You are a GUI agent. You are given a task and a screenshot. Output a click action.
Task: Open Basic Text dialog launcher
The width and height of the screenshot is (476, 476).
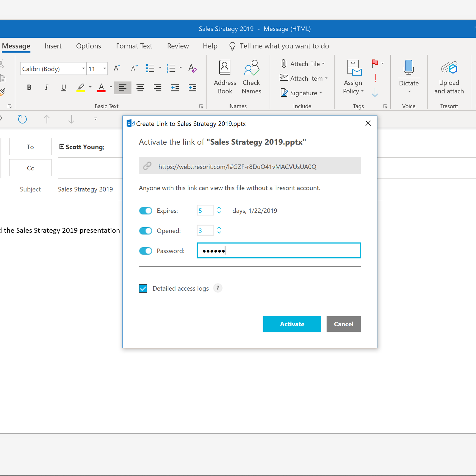(201, 106)
